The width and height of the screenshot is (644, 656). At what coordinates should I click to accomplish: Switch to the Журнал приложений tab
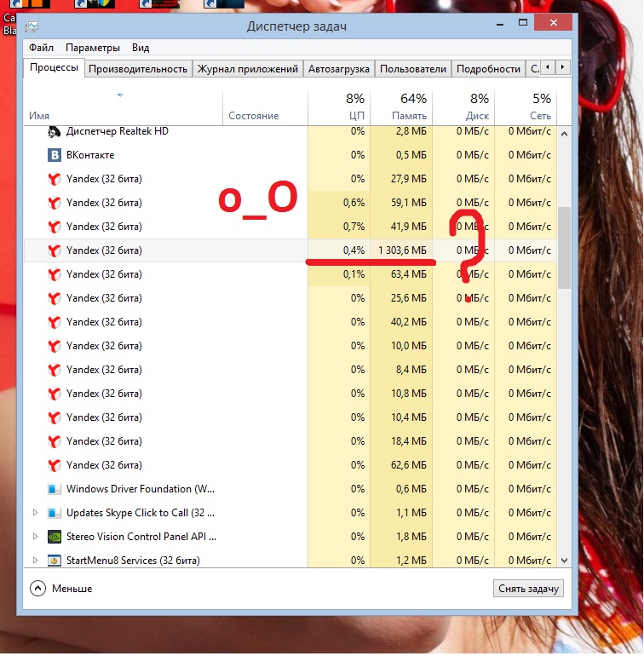tap(248, 69)
